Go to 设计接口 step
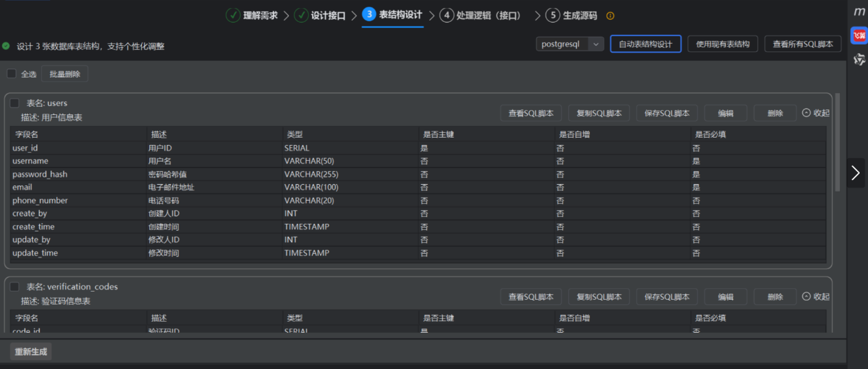This screenshot has height=369, width=868. (x=329, y=16)
